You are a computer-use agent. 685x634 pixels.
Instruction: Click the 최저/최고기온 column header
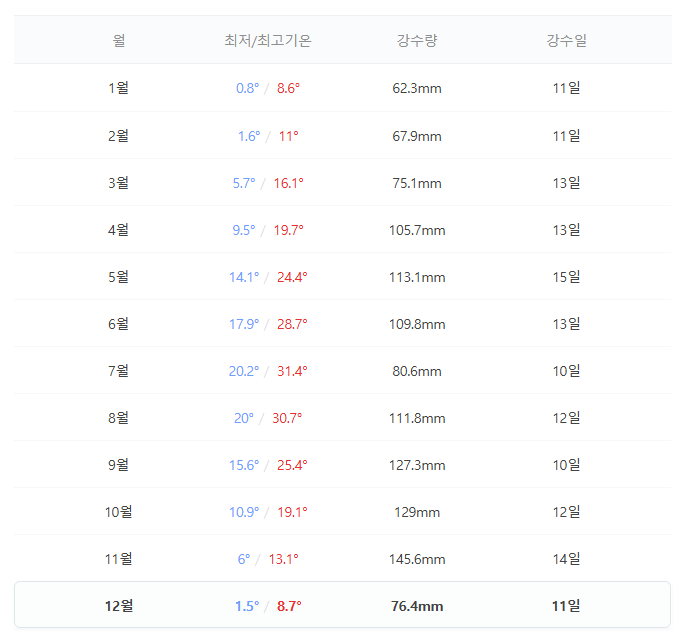tap(267, 40)
